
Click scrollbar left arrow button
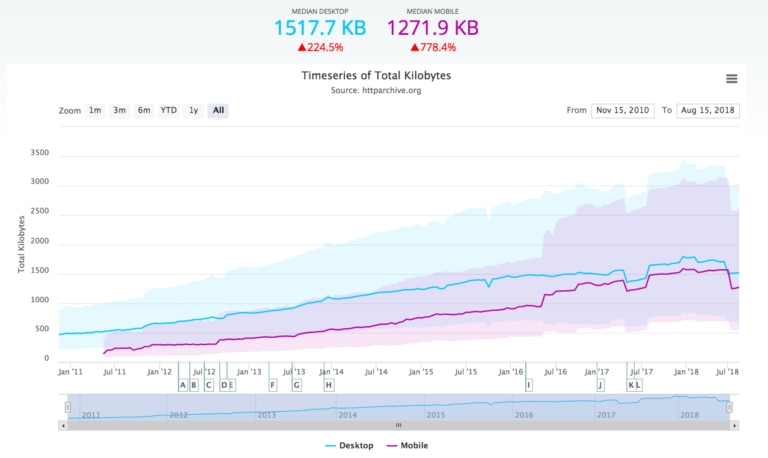[63, 424]
